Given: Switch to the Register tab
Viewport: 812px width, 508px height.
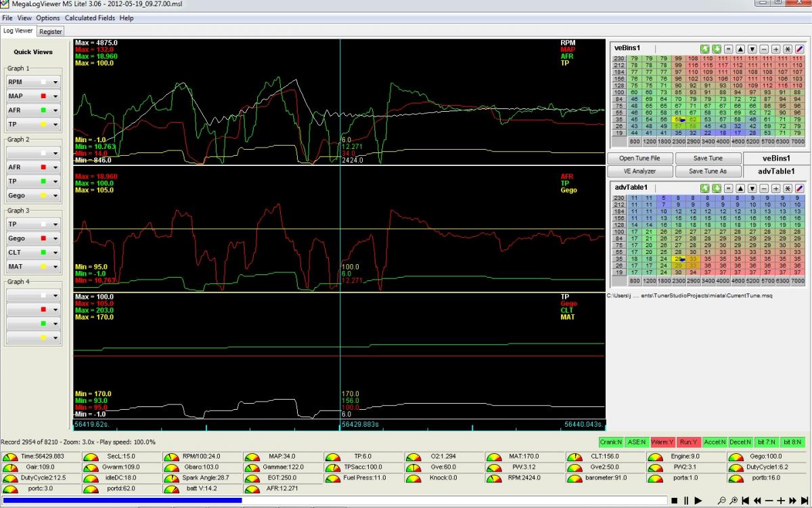Looking at the screenshot, I should pyautogui.click(x=51, y=31).
